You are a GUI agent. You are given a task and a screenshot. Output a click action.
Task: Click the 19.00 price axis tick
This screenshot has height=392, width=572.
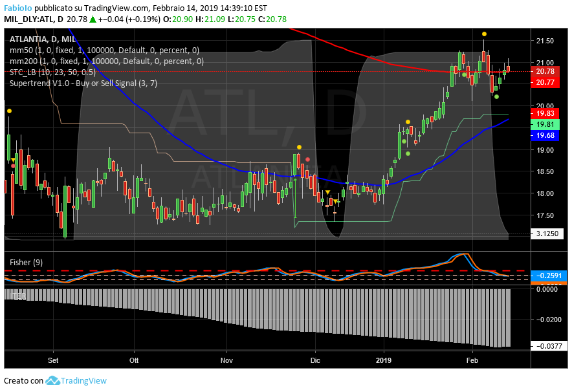pos(545,150)
